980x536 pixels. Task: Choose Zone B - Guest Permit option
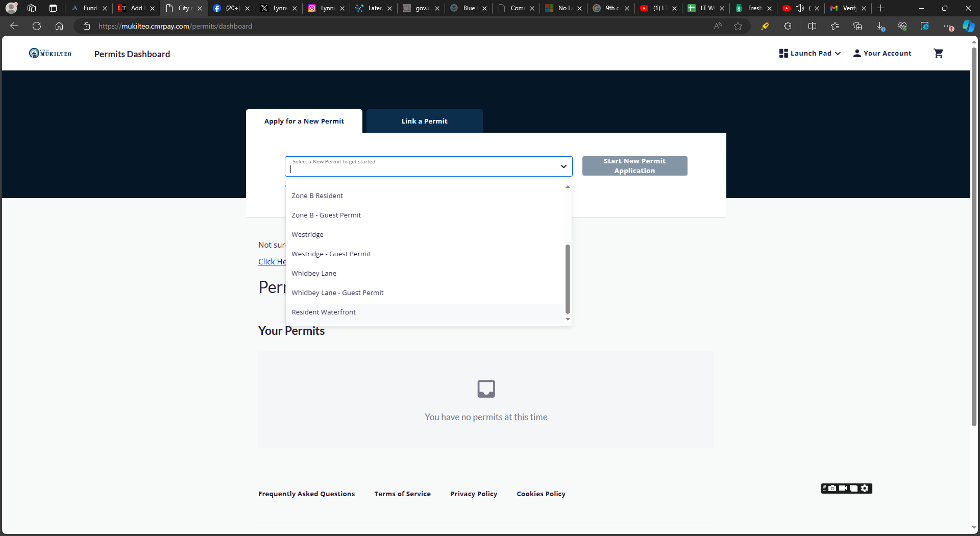click(x=326, y=215)
